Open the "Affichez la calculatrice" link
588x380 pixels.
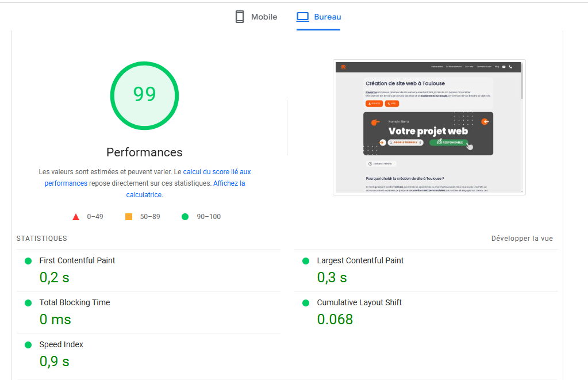pos(229,183)
